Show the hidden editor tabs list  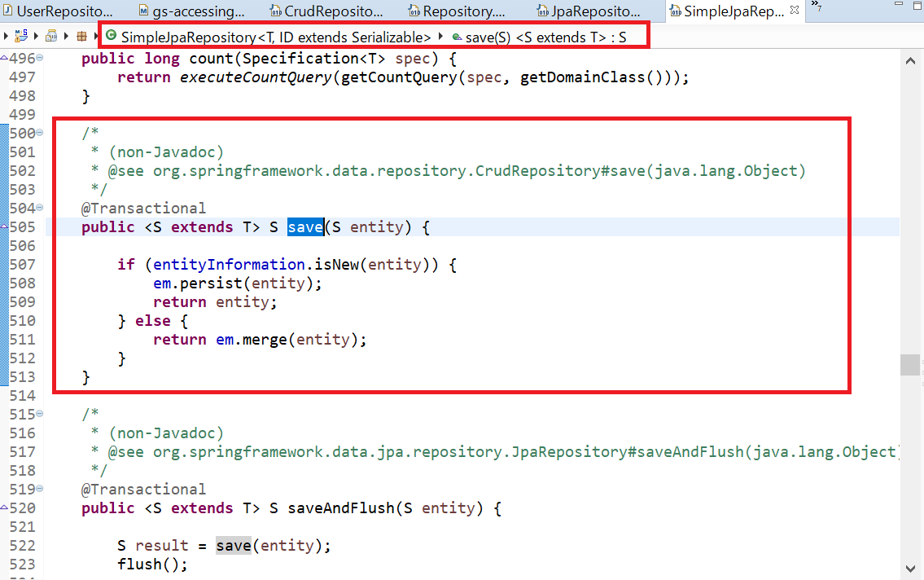tap(817, 8)
